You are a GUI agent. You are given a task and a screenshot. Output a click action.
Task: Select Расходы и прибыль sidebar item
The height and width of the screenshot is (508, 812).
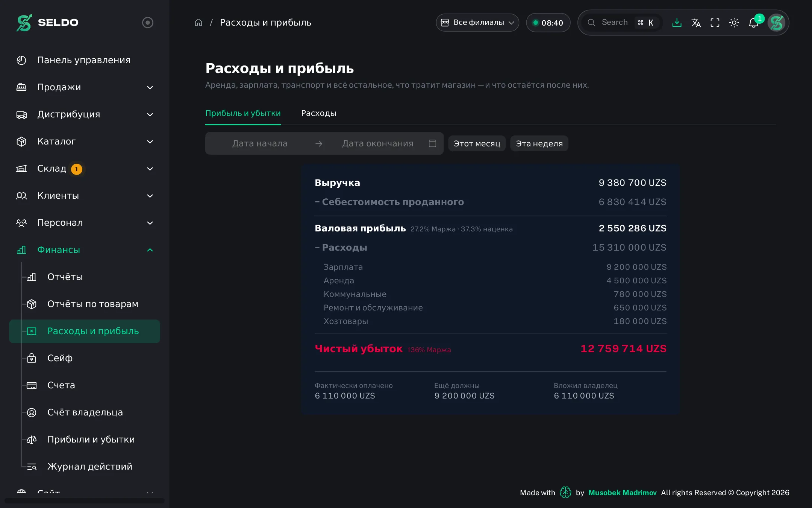pyautogui.click(x=85, y=331)
